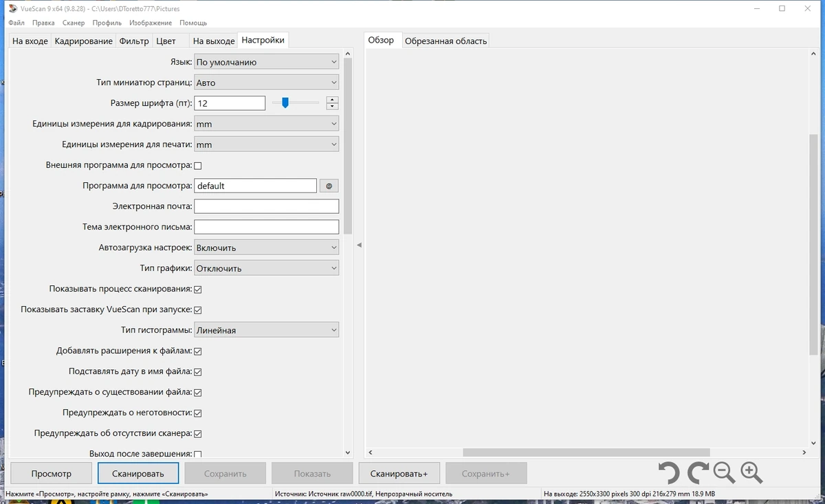
Task: Click the font size slider handle
Action: pos(285,103)
